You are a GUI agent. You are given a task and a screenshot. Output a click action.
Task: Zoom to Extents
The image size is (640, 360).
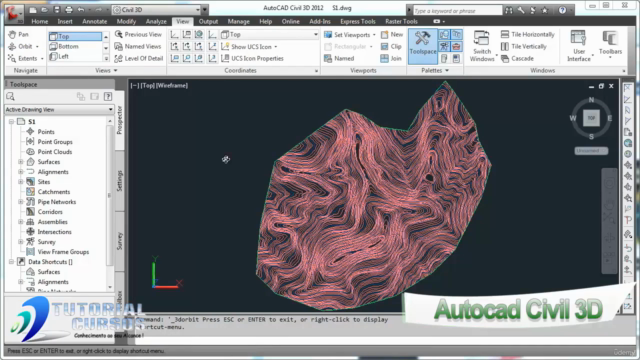25,58
